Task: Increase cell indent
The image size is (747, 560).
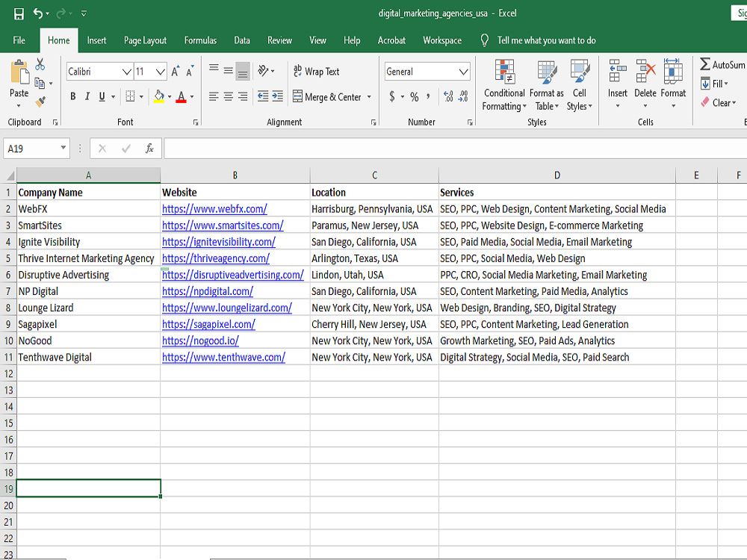Action: point(278,96)
